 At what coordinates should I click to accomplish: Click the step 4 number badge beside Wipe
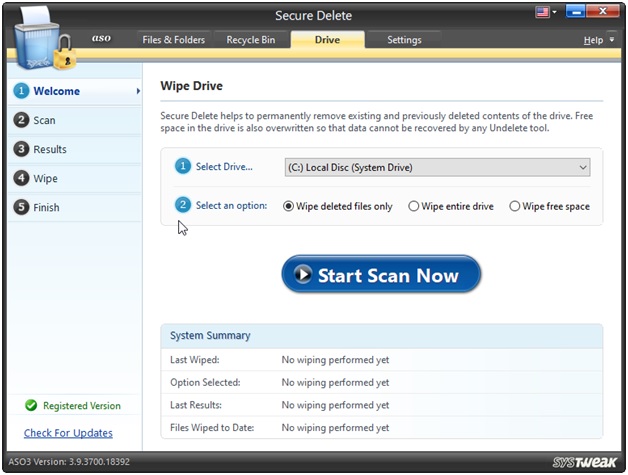pos(21,178)
